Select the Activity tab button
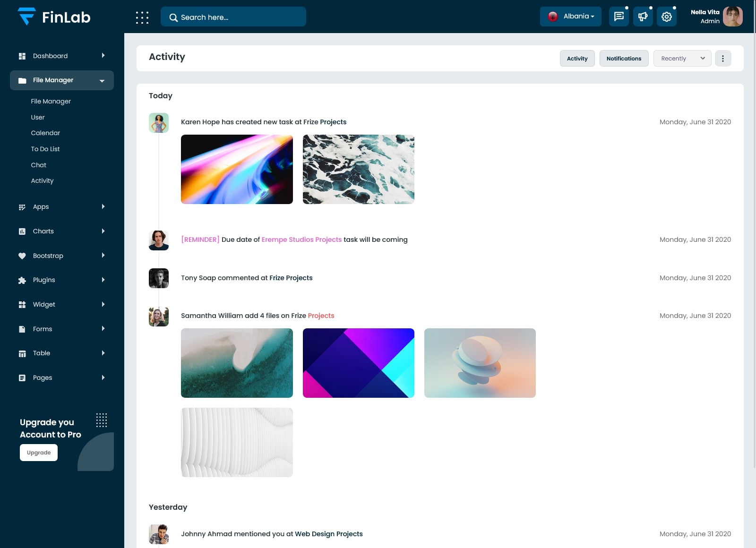The height and width of the screenshot is (548, 756). [x=577, y=59]
